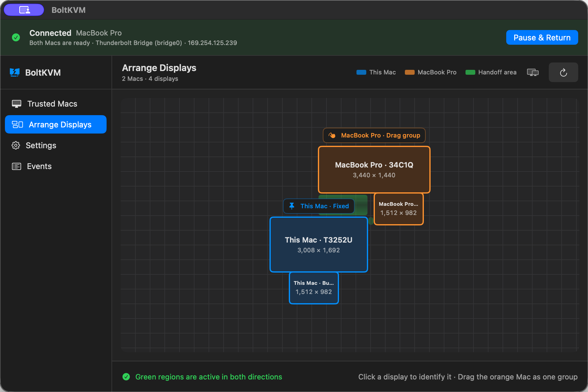The width and height of the screenshot is (588, 392).
Task: Click the blue This Mac legend swatch
Action: click(x=361, y=72)
